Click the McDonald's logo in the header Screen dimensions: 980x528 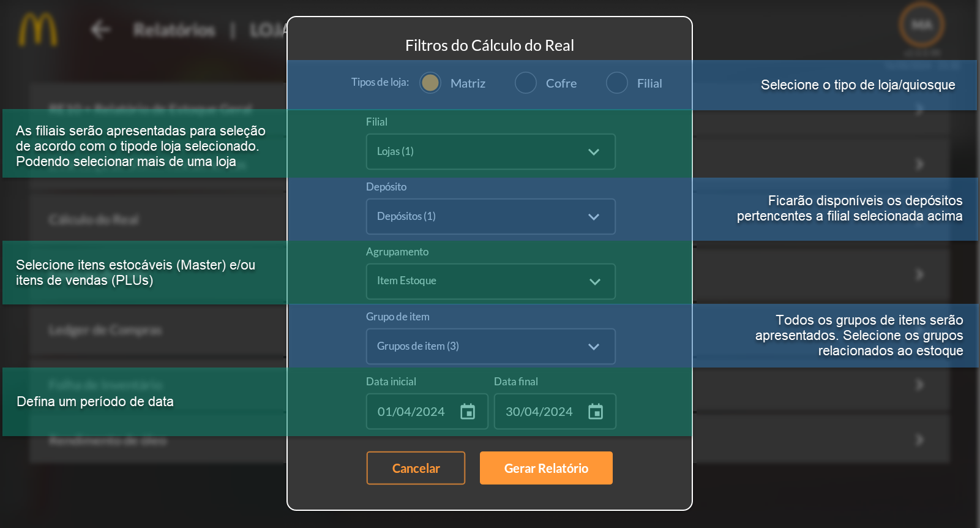click(38, 30)
